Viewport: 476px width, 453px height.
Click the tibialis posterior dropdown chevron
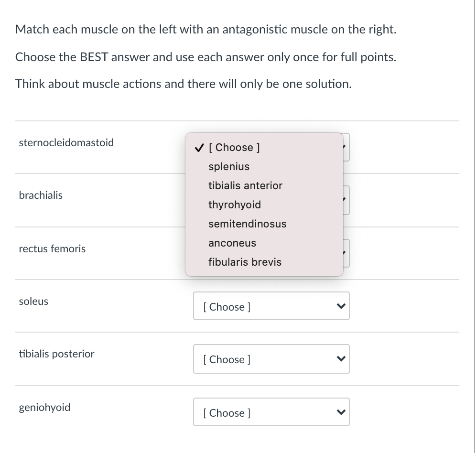(x=341, y=359)
